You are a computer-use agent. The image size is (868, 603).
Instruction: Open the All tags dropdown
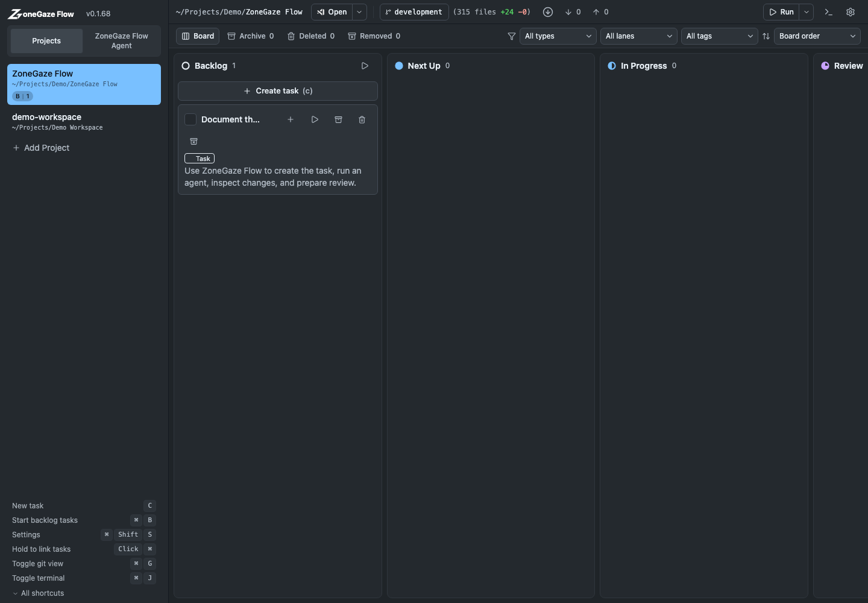720,36
